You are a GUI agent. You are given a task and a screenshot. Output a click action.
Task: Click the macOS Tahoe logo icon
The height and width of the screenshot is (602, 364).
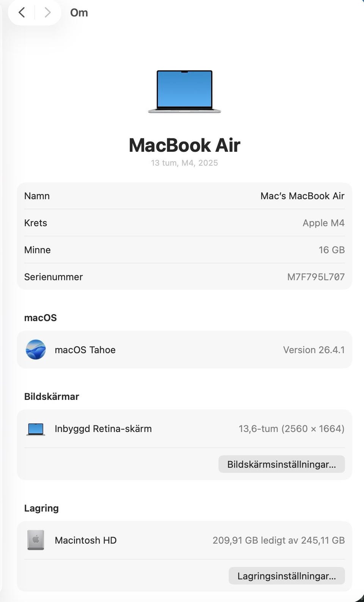click(36, 349)
